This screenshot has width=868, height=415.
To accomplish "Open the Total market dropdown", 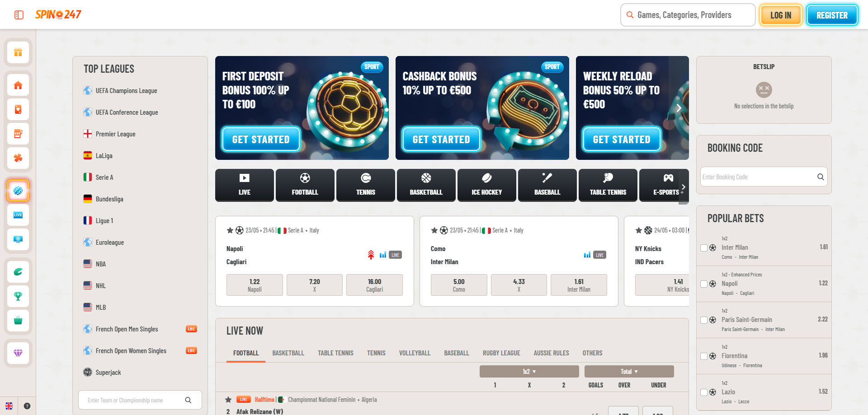I will click(x=629, y=372).
